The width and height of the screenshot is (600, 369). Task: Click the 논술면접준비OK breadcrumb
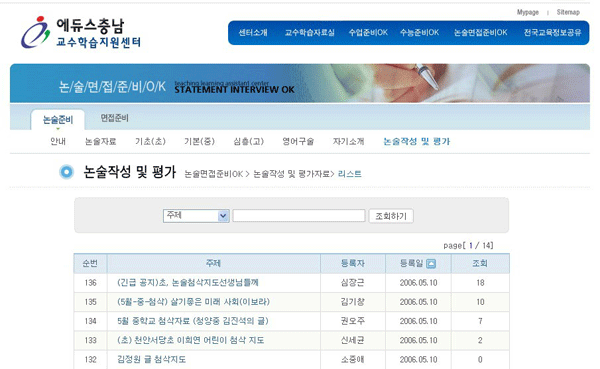click(x=214, y=174)
